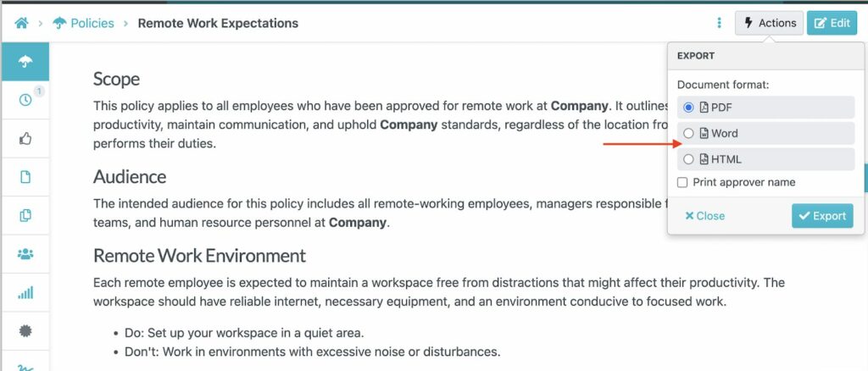Image resolution: width=868 pixels, height=371 pixels.
Task: Open the clock history sidebar icon
Action: (25, 101)
